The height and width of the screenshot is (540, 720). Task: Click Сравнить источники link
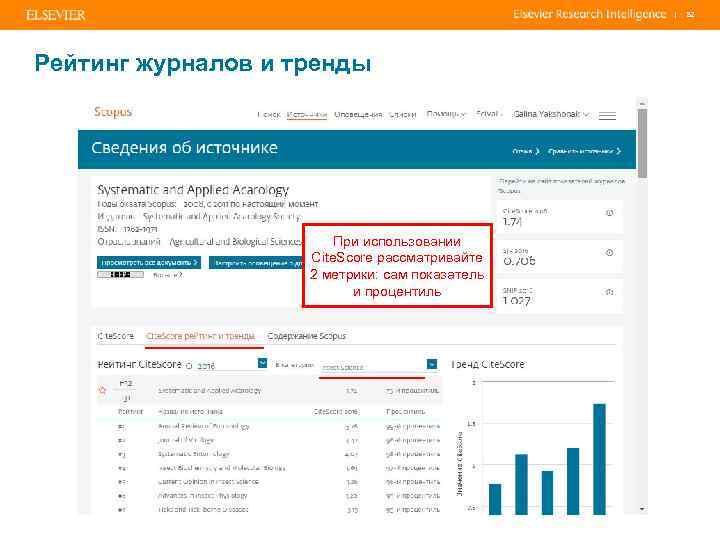(584, 151)
